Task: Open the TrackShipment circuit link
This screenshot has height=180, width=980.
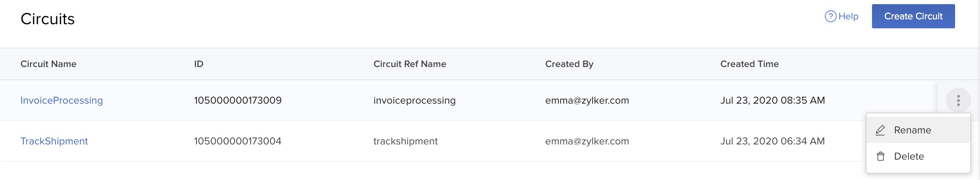Action: [54, 141]
